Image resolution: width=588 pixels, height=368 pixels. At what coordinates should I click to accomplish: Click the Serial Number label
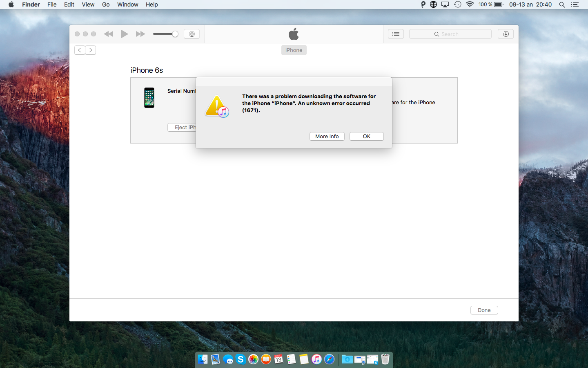[181, 91]
